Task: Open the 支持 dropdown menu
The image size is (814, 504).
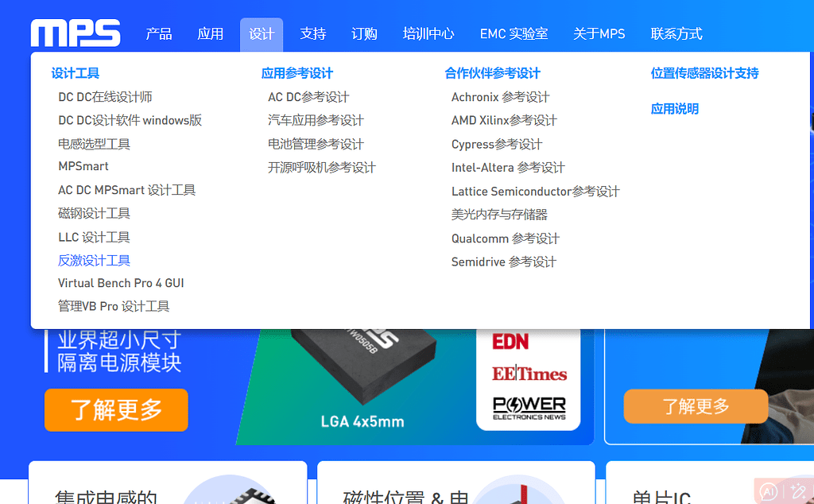Action: [x=312, y=33]
